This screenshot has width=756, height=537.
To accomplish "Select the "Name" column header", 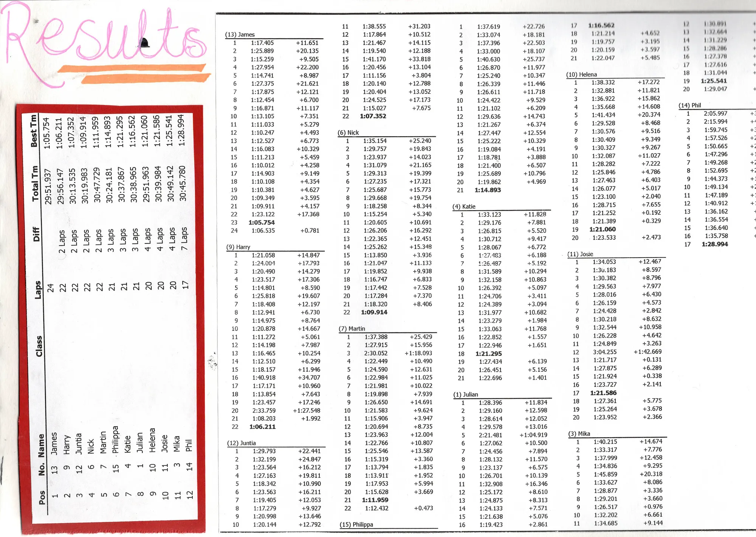I will tap(41, 445).
